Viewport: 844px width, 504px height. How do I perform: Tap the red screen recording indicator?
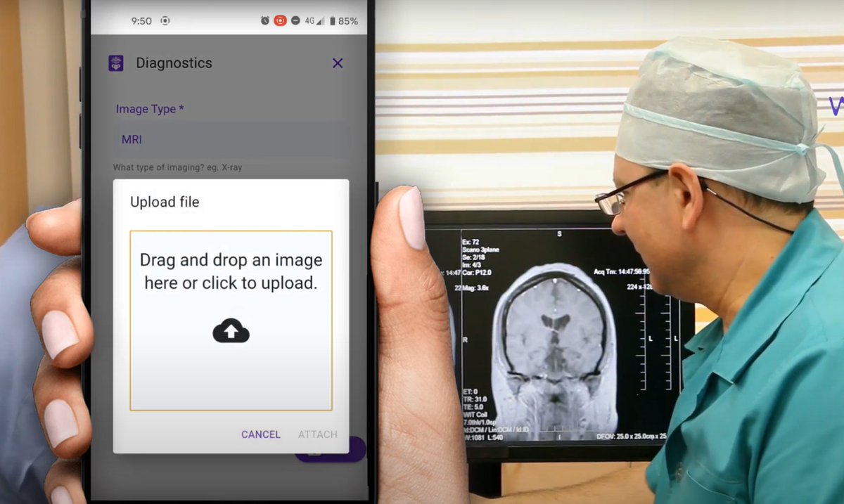click(279, 20)
